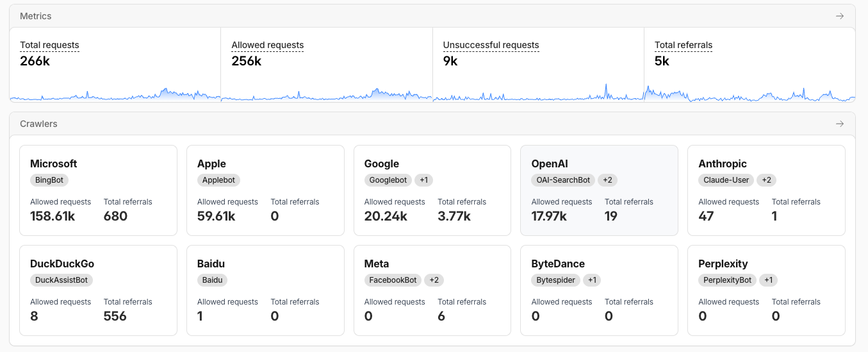The width and height of the screenshot is (868, 352).
Task: Click the FacebookBot tag
Action: (393, 280)
